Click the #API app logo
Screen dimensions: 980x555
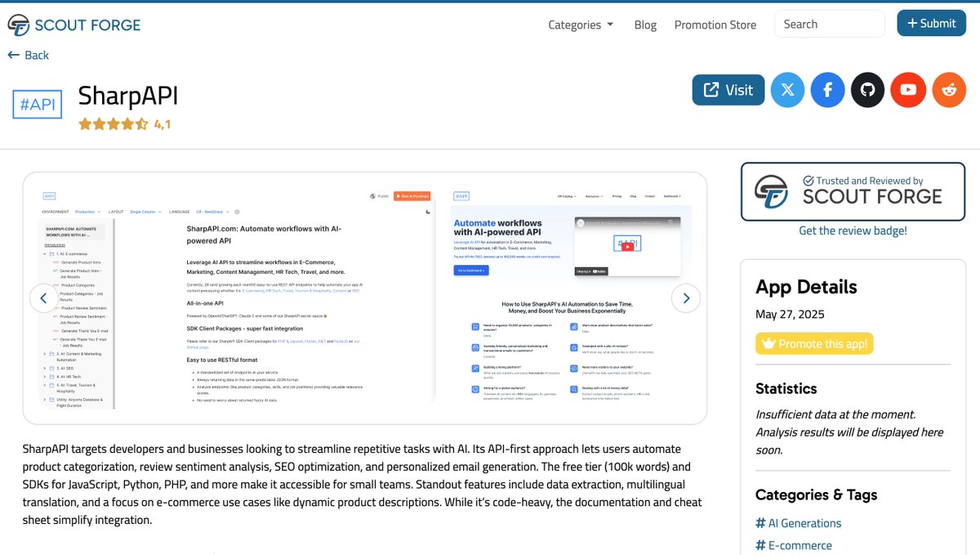[38, 105]
